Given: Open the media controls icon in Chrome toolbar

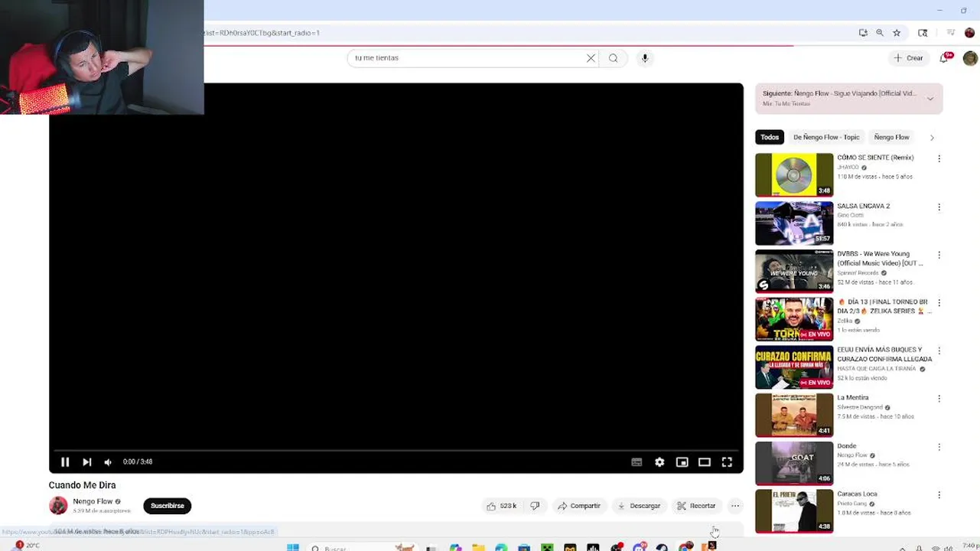Looking at the screenshot, I should coord(951,33).
